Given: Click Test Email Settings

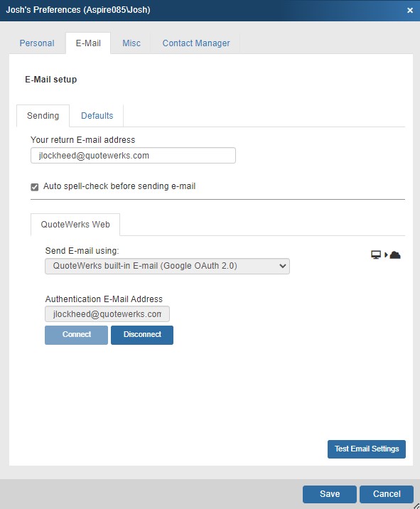Looking at the screenshot, I should (x=367, y=449).
